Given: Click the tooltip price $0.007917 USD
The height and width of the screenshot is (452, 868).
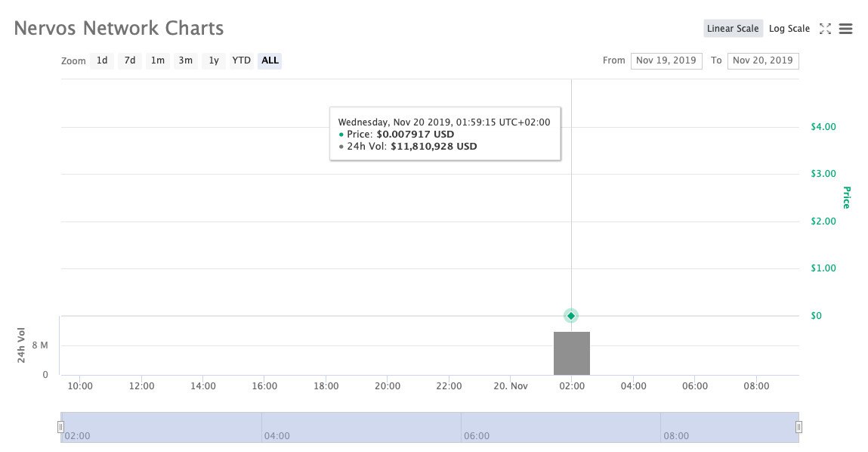Looking at the screenshot, I should tap(415, 134).
